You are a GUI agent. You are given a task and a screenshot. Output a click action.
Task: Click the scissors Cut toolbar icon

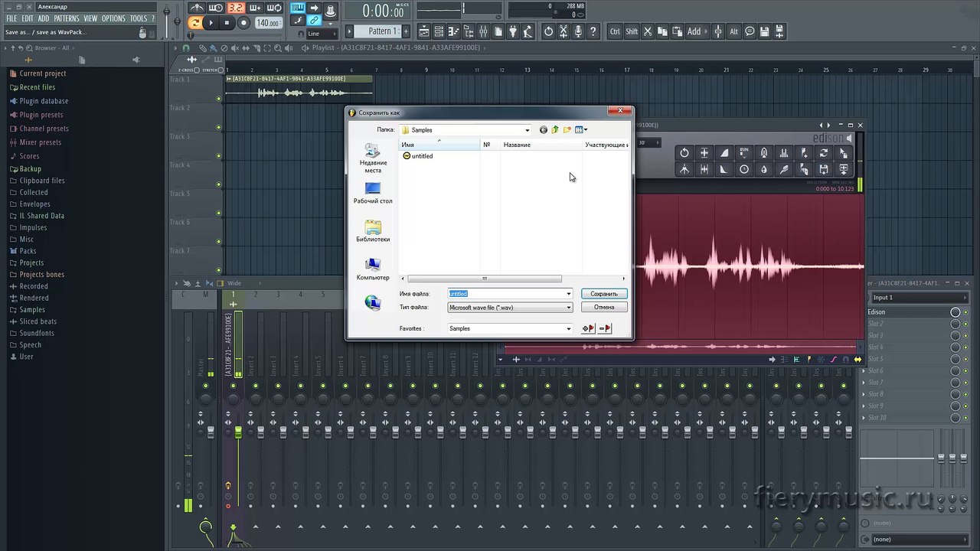point(648,31)
